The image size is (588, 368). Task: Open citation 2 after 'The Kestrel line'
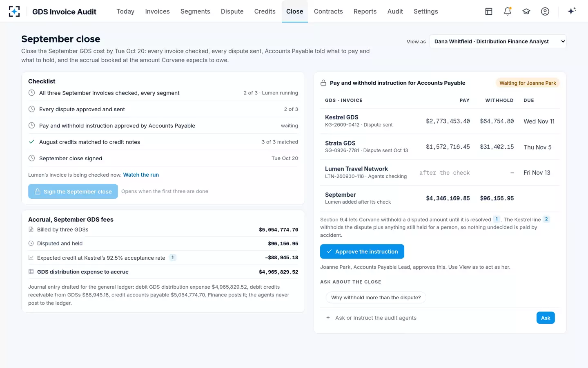click(546, 219)
